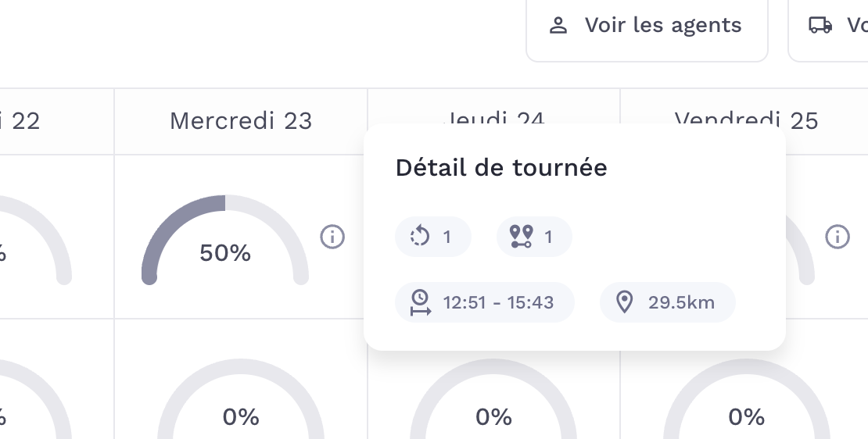The image size is (868, 439).
Task: Select the Mercredi 23 column header
Action: click(241, 121)
